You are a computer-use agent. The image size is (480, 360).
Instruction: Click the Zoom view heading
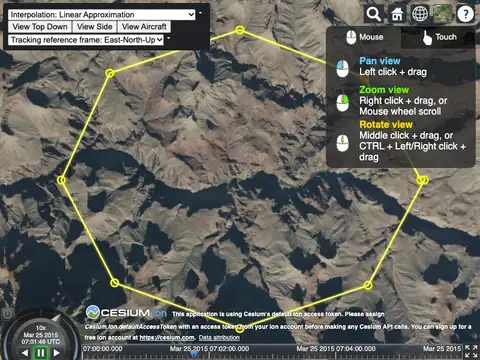[384, 90]
